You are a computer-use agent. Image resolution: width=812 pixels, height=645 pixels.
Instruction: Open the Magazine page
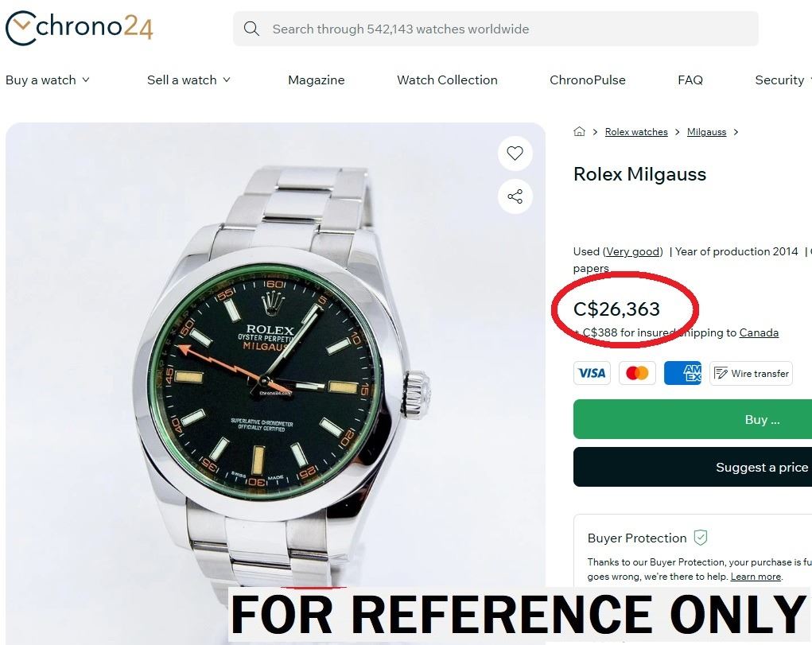click(317, 80)
